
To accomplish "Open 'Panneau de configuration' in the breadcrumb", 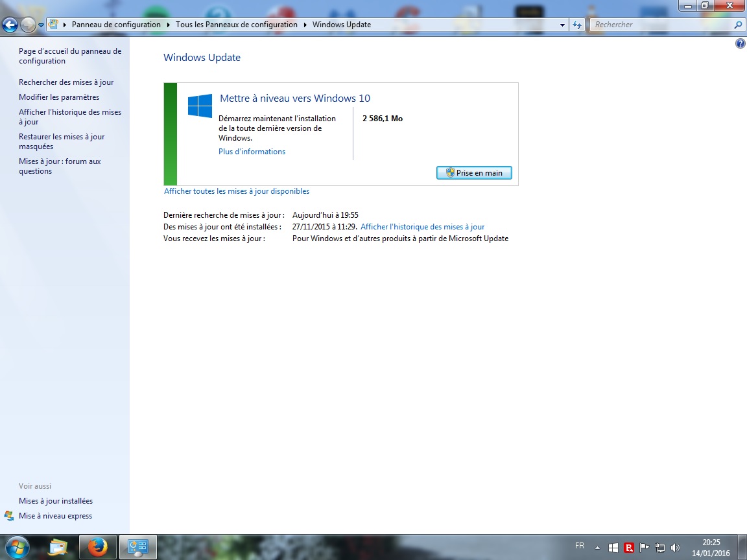I will 116,25.
